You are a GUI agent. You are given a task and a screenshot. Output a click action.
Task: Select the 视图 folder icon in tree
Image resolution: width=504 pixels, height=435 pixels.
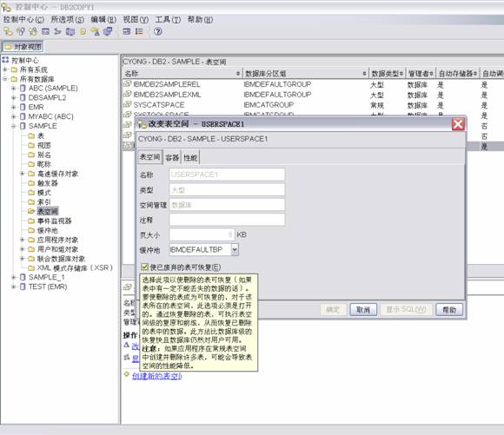coord(31,145)
